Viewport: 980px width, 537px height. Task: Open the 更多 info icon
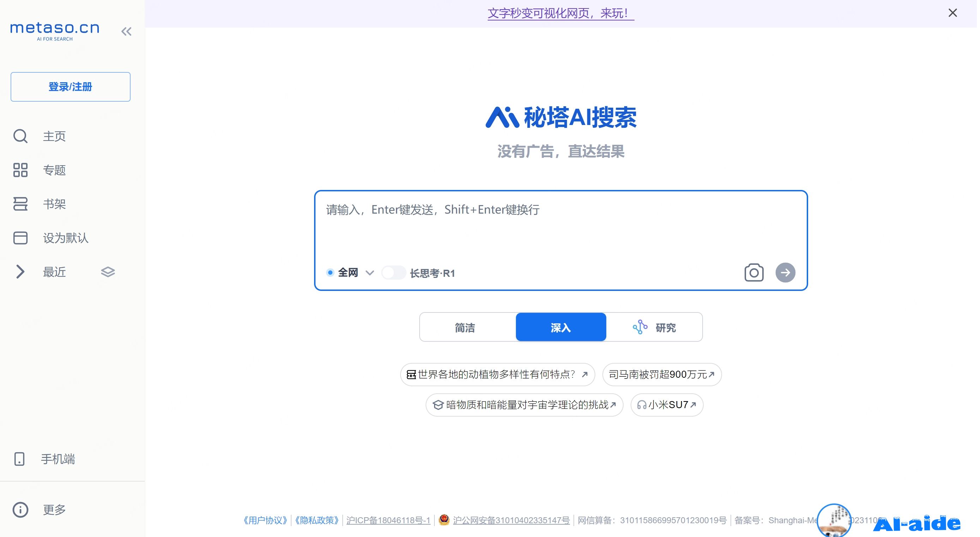tap(20, 510)
